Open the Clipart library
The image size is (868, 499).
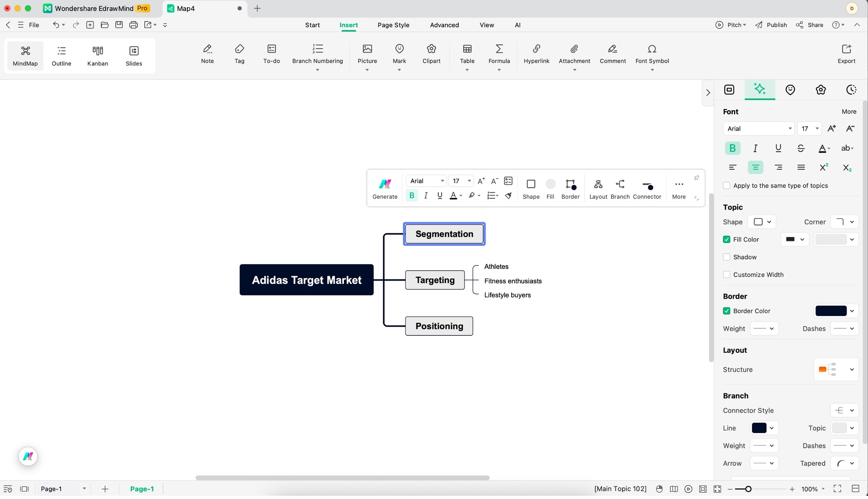(x=431, y=54)
